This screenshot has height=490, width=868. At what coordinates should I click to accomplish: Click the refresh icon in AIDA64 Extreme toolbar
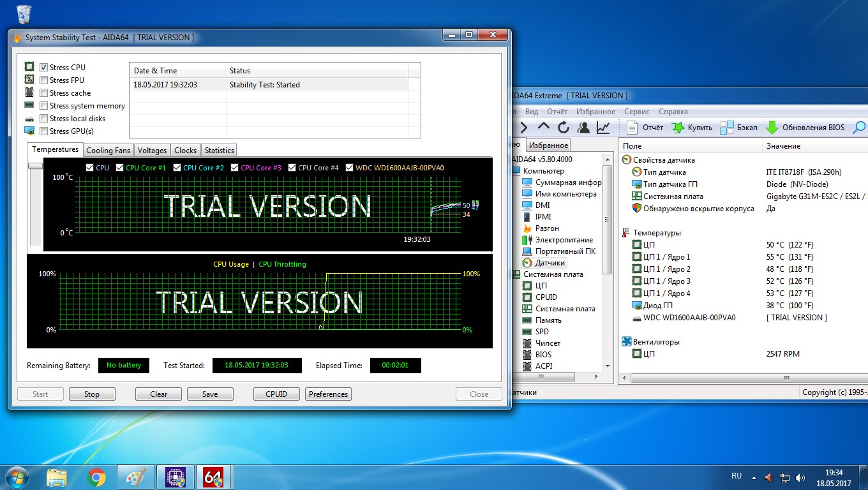[x=563, y=128]
